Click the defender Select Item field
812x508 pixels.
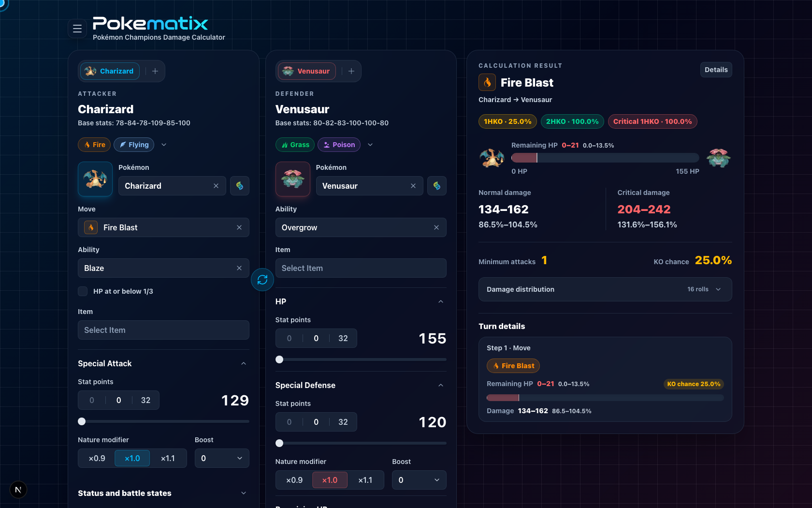coord(361,268)
